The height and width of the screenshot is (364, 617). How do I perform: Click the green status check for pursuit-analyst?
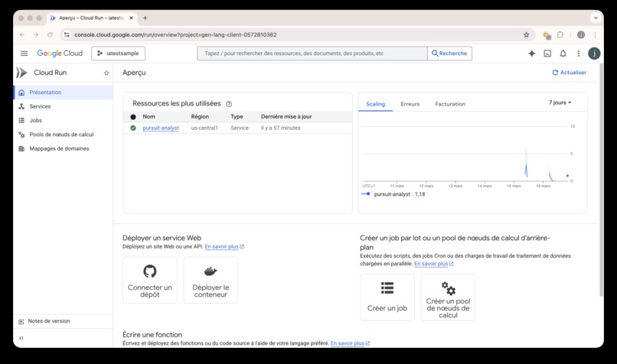pyautogui.click(x=133, y=128)
